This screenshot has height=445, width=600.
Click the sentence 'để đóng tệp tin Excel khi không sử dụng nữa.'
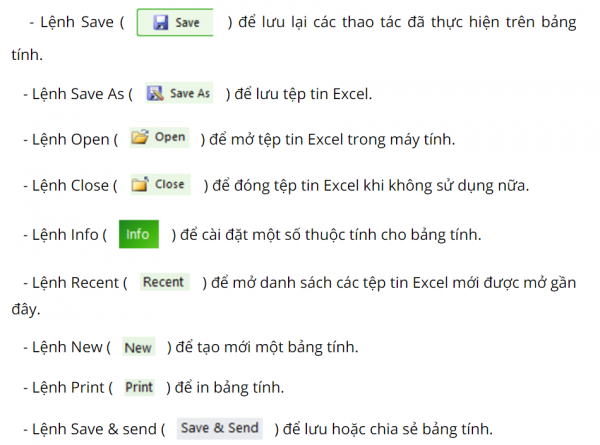coord(370,186)
